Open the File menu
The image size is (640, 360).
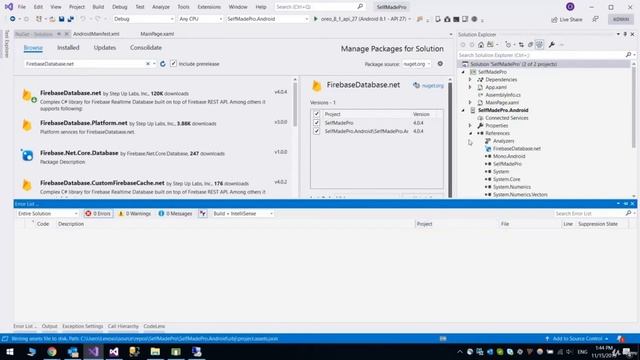click(x=22, y=7)
